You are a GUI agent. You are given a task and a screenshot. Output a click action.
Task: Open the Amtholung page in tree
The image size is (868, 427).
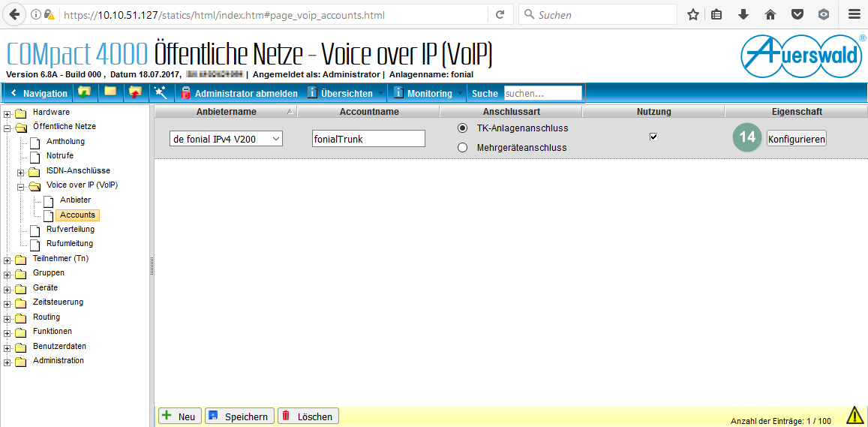point(65,141)
